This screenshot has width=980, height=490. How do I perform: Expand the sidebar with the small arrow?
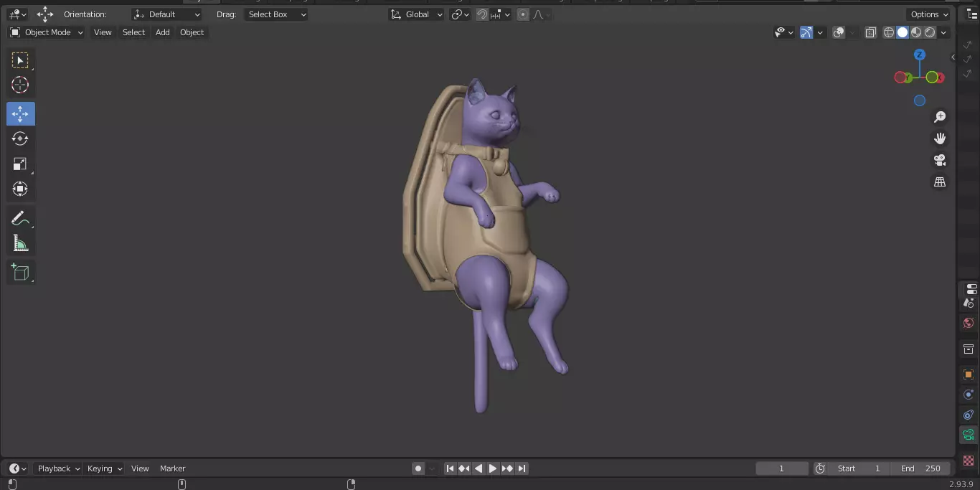(953, 57)
